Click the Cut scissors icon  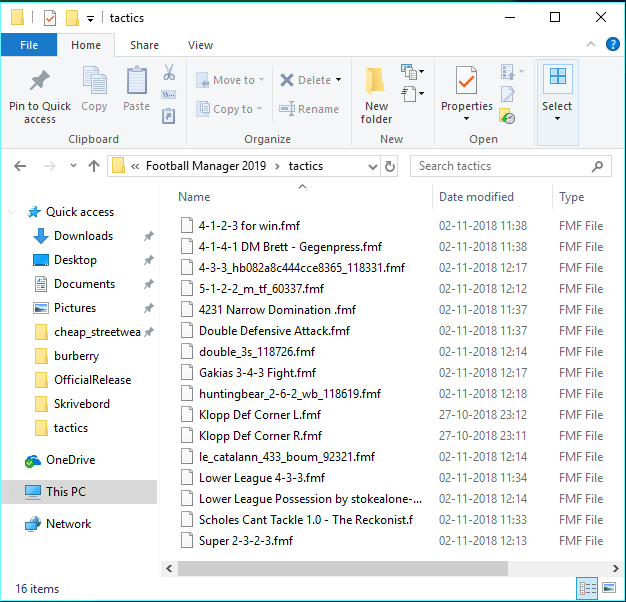[169, 73]
